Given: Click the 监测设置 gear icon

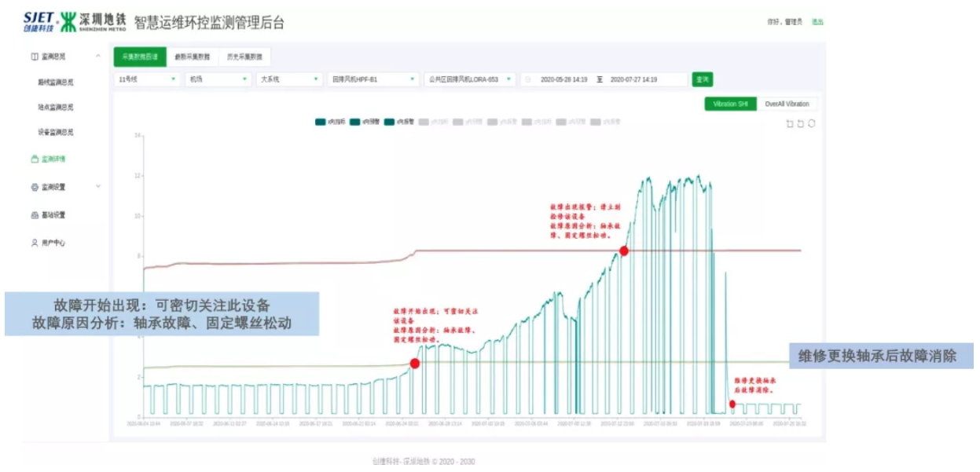Looking at the screenshot, I should tap(35, 187).
